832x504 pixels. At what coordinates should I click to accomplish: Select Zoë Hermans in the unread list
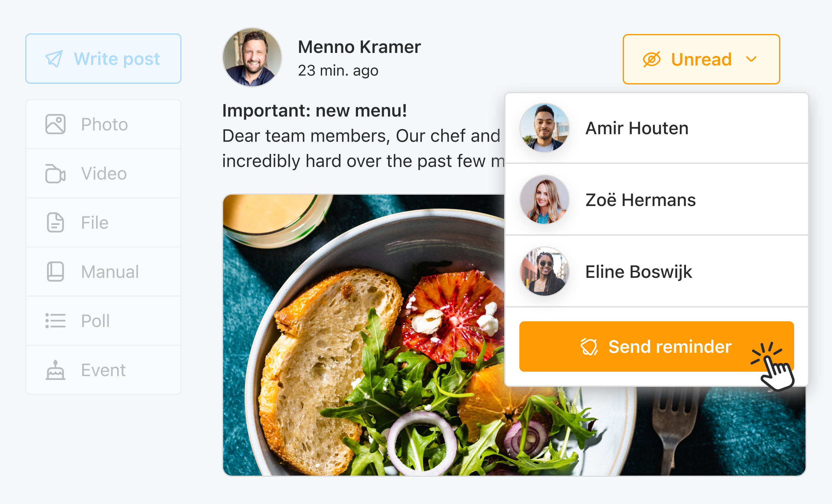656,199
